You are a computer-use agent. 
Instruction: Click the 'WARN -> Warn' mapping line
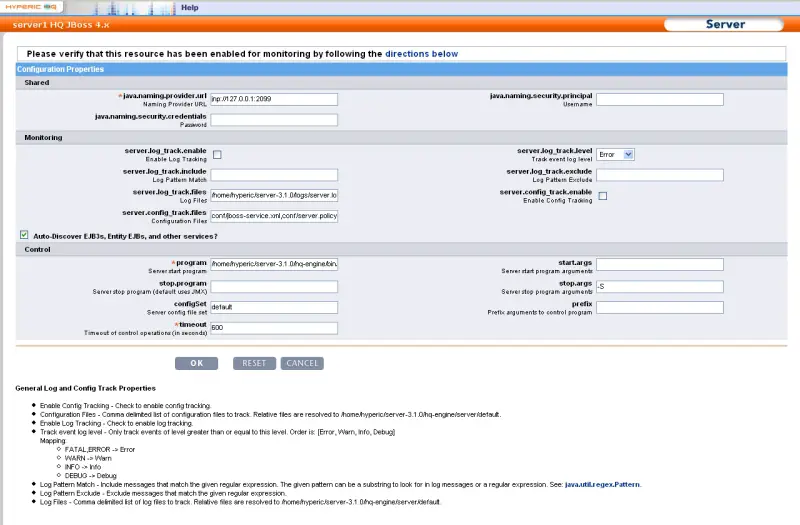pos(88,458)
